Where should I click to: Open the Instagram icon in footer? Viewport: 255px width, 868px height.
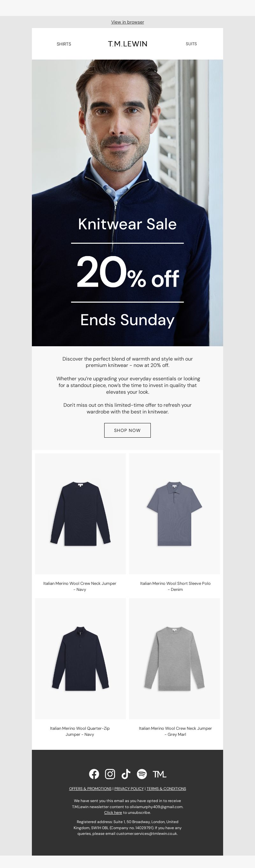[110, 774]
